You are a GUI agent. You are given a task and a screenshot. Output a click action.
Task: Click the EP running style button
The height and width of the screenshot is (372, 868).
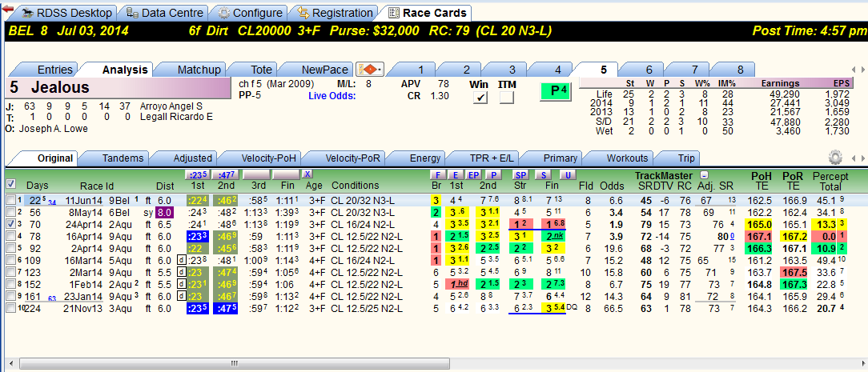coord(473,174)
